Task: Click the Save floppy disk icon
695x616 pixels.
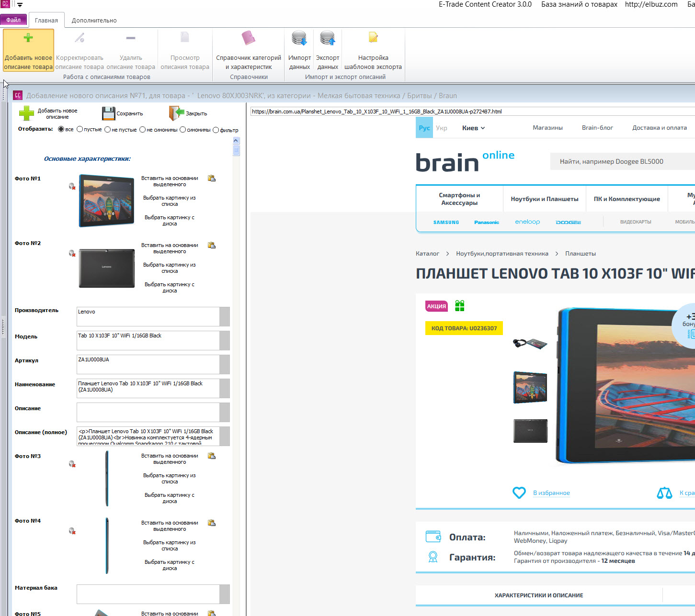Action: pos(109,113)
